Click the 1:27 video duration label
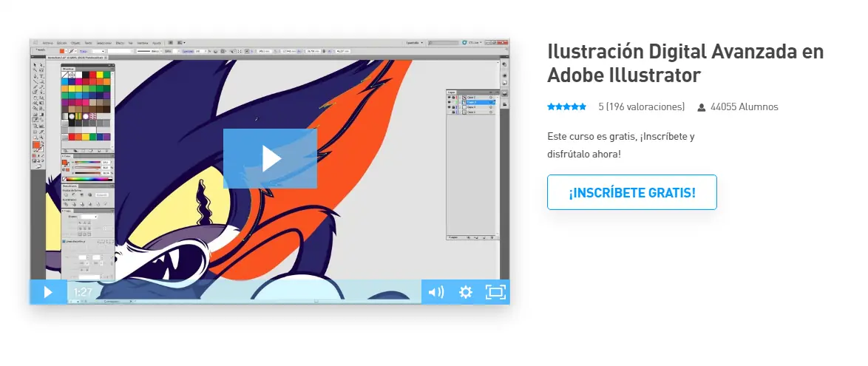Viewport: 868px width, 366px height. (83, 292)
